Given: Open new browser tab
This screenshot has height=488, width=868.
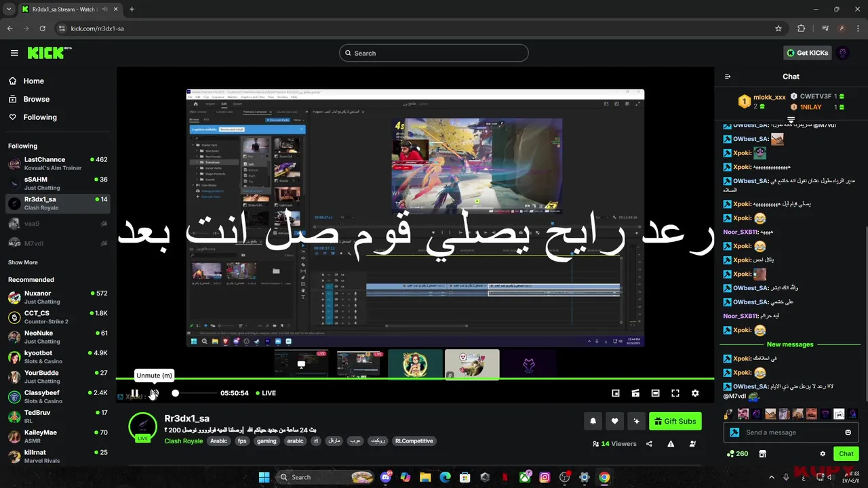Looking at the screenshot, I should click(x=132, y=9).
